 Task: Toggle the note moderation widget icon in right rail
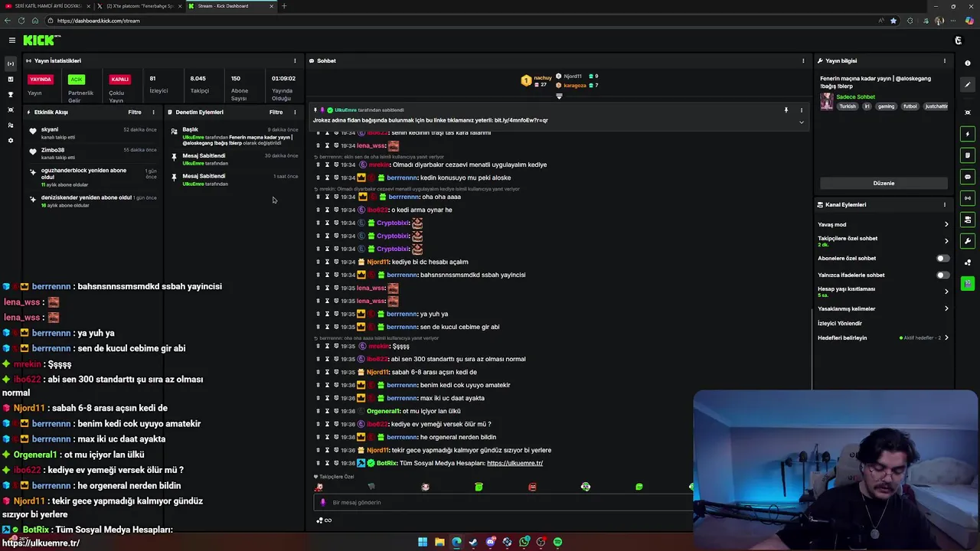(x=968, y=155)
